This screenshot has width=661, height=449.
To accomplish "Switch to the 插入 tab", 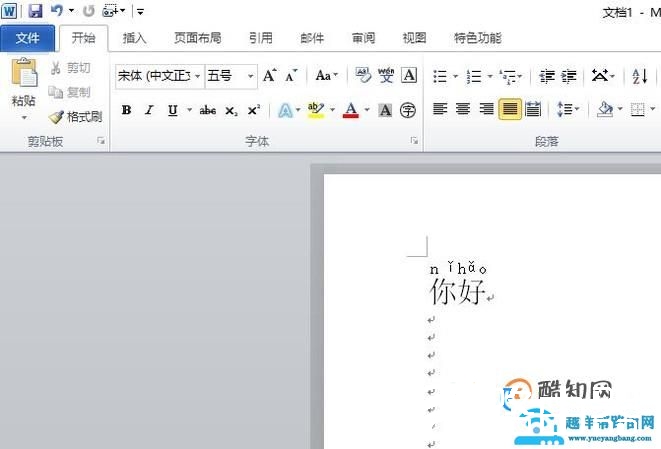I will (134, 38).
